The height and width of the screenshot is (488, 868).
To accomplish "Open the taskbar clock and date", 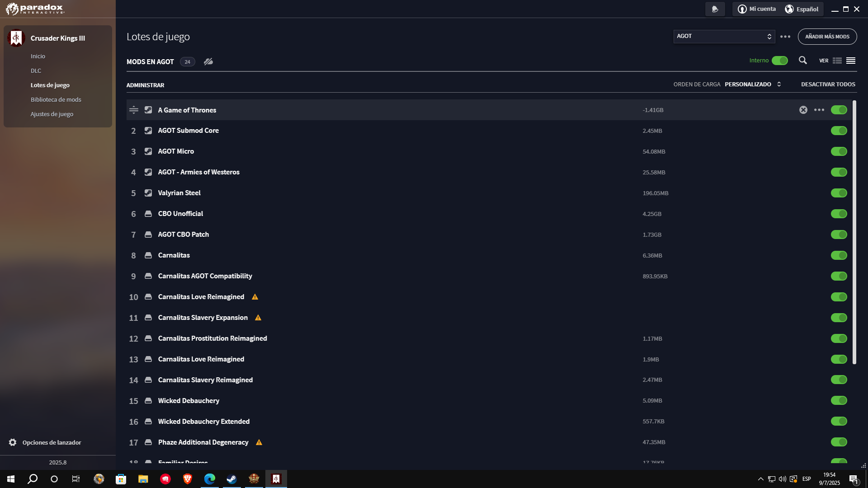I will pyautogui.click(x=829, y=479).
